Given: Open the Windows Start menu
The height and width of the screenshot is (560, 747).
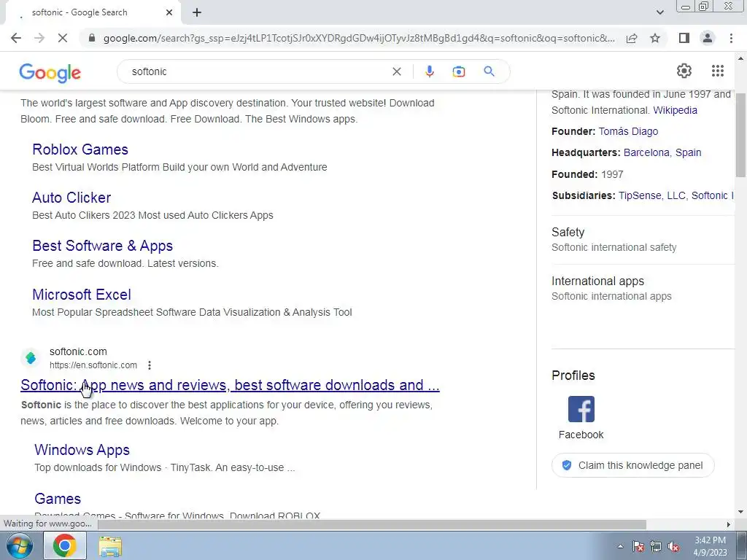Looking at the screenshot, I should click(19, 545).
